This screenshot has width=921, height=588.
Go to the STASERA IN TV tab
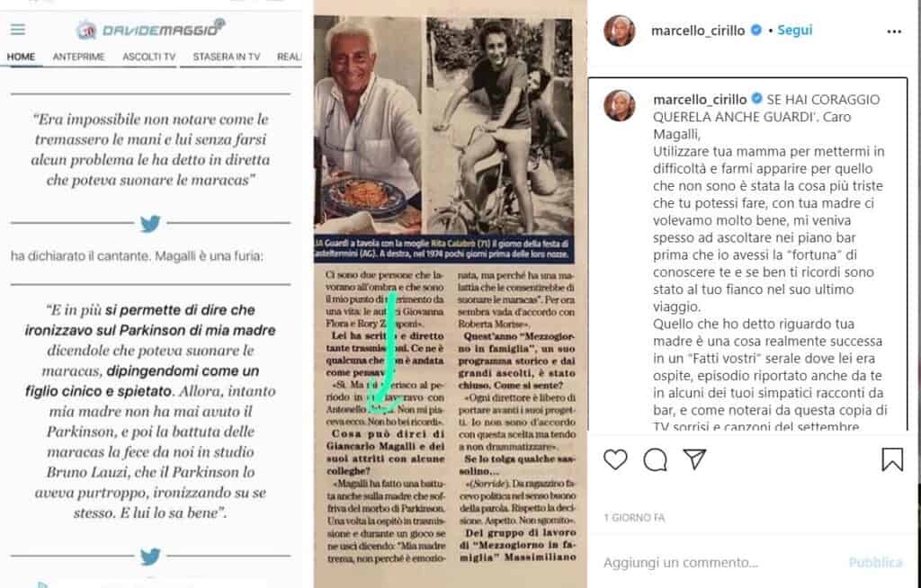(227, 57)
